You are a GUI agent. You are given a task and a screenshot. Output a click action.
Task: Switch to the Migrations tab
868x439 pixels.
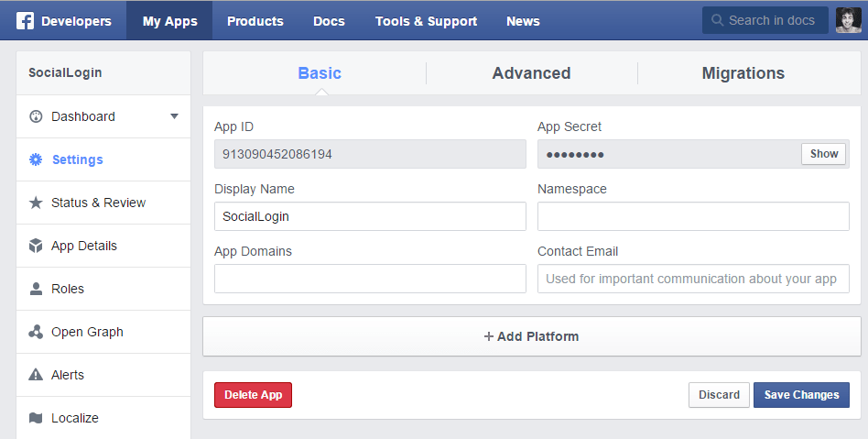point(743,73)
